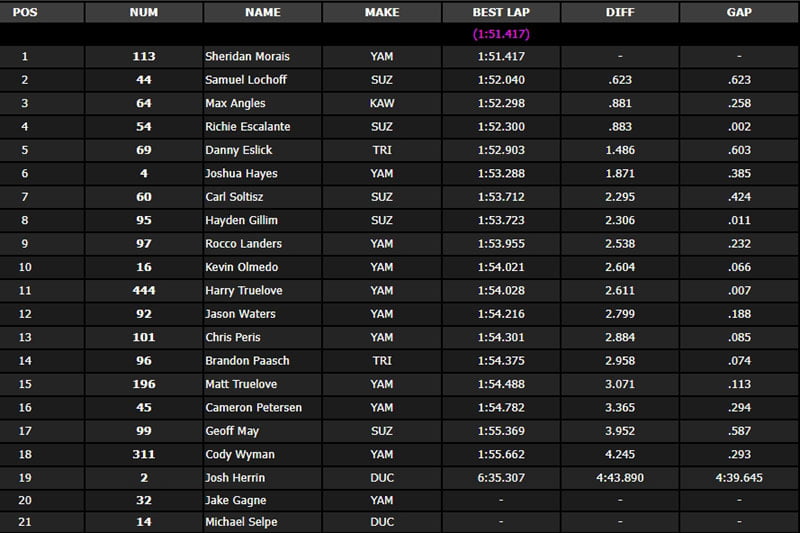Click the POS column header
800x533 pixels.
(25, 12)
